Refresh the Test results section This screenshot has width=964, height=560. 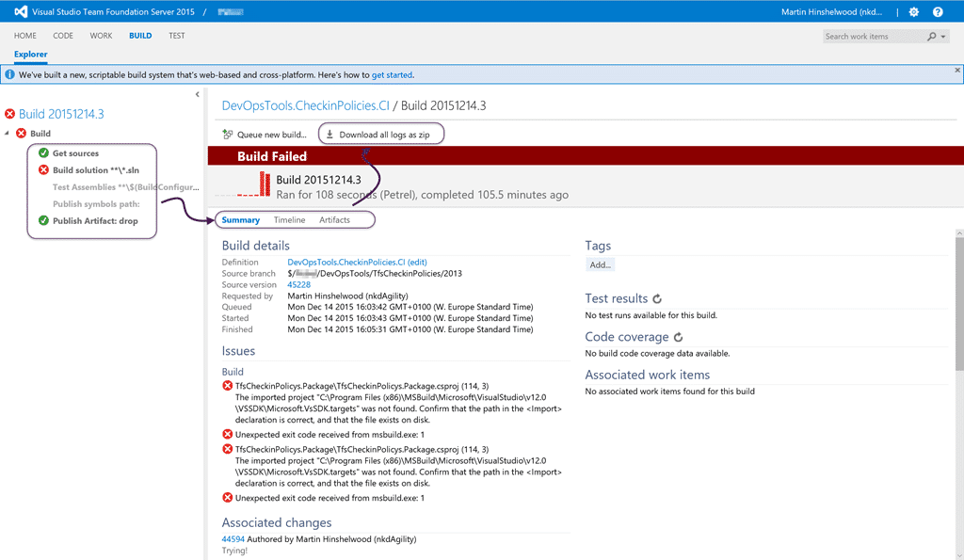[657, 298]
